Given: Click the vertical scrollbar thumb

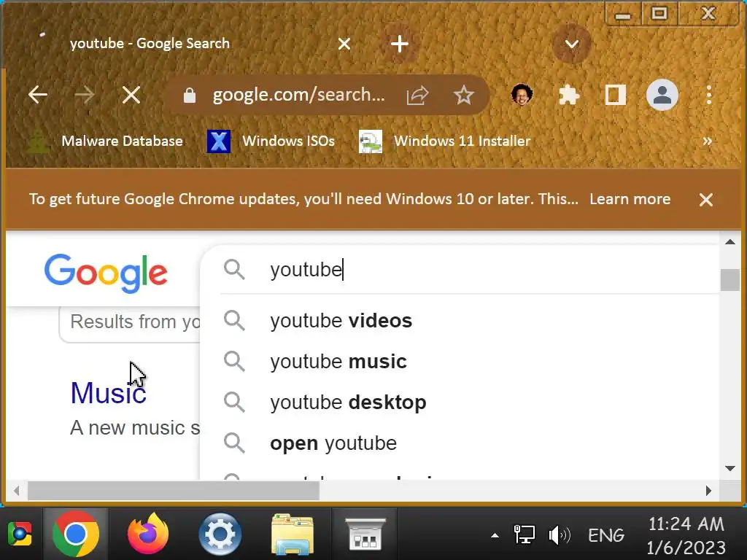Looking at the screenshot, I should 729,279.
